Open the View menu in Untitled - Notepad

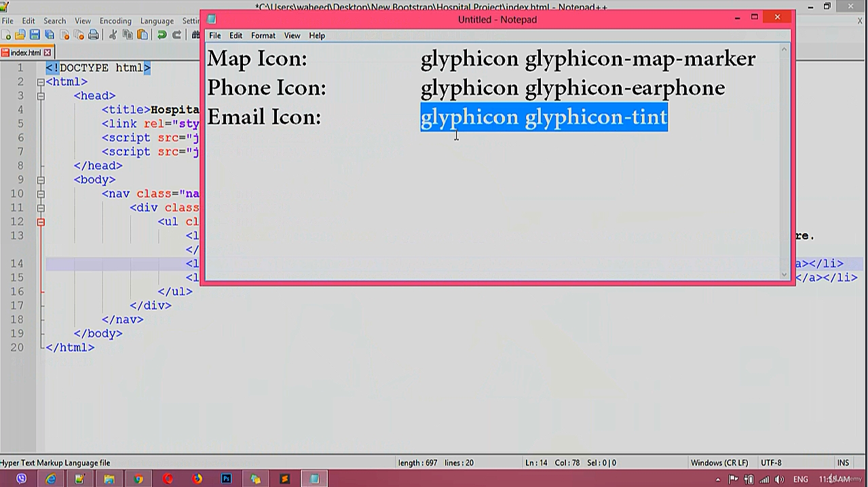click(293, 35)
